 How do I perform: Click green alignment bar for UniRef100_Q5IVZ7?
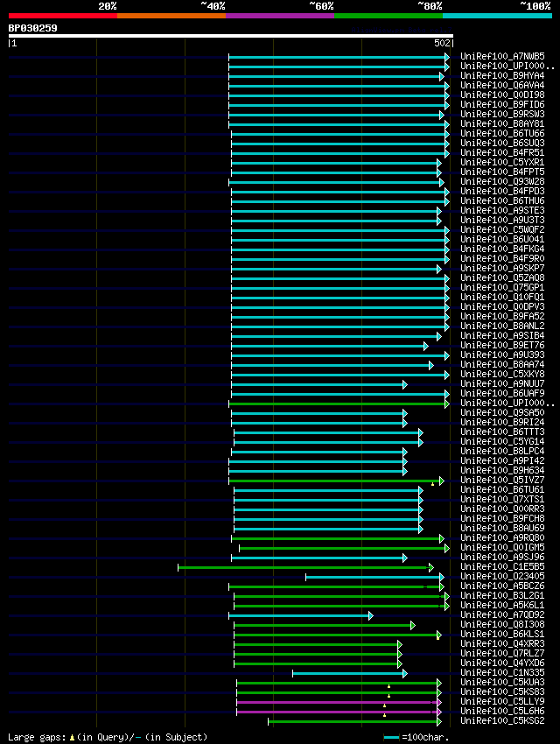click(x=337, y=481)
